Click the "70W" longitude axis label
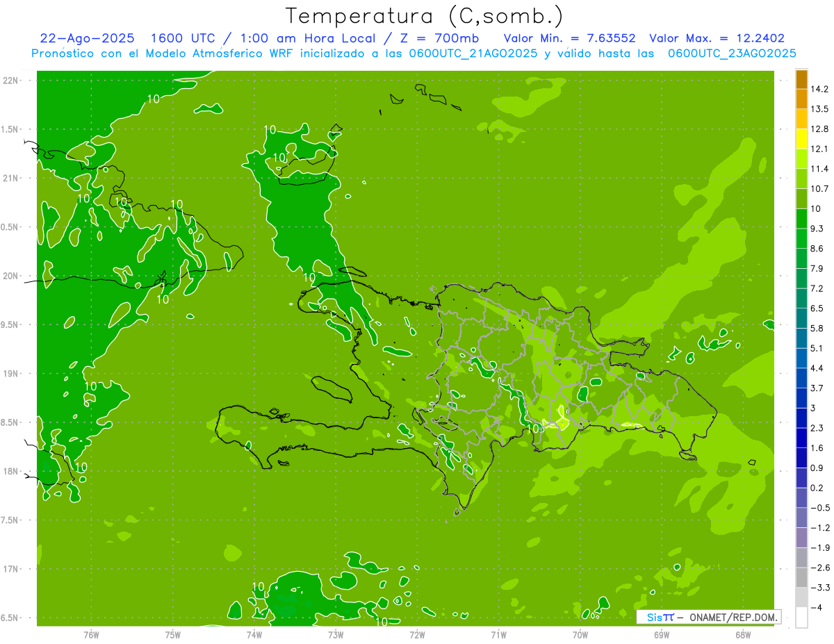This screenshot has width=834, height=644. click(580, 635)
